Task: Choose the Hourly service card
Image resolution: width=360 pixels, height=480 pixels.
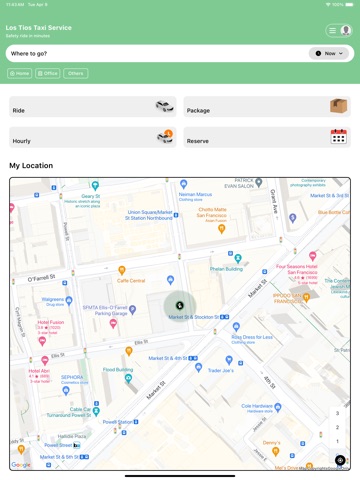Action: pos(93,137)
